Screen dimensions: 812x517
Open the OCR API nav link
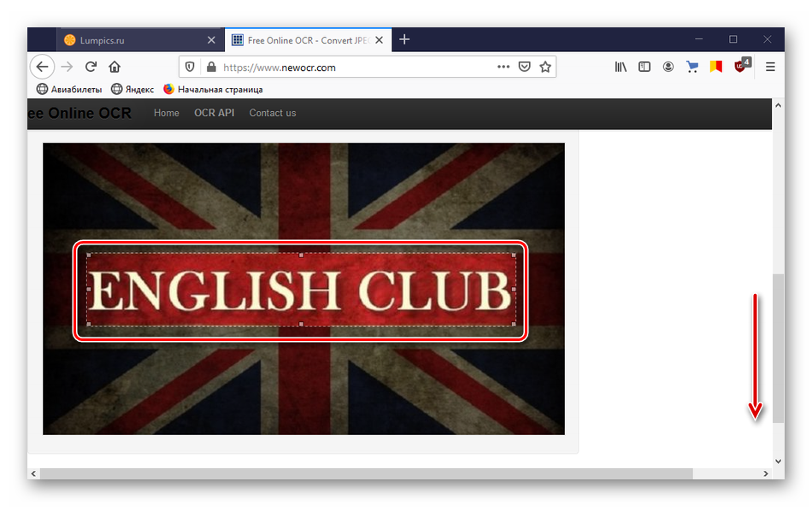point(214,113)
